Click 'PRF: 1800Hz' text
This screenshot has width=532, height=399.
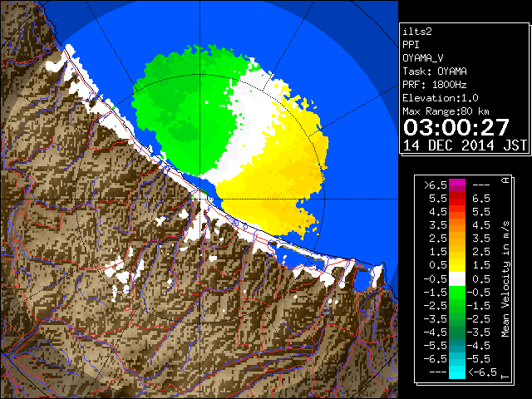(435, 85)
